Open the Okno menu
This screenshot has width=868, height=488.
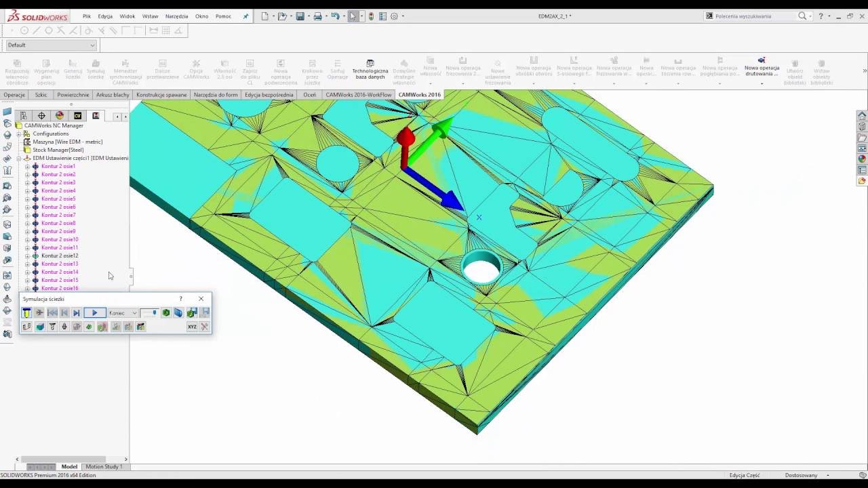[201, 16]
